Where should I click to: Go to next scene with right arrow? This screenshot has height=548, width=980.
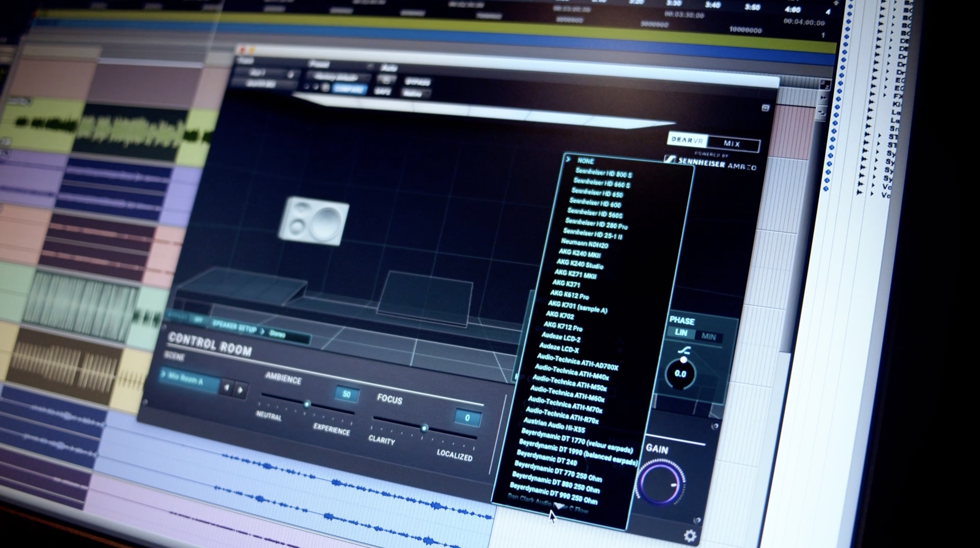coord(240,390)
